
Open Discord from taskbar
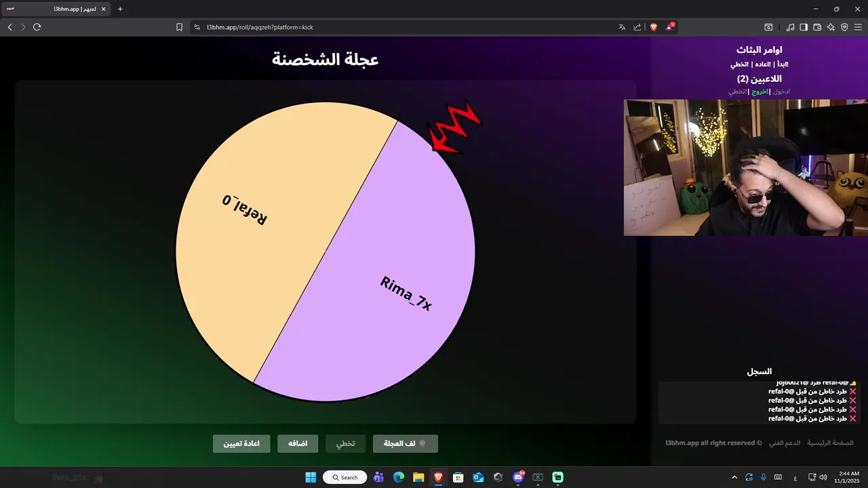[x=518, y=477]
